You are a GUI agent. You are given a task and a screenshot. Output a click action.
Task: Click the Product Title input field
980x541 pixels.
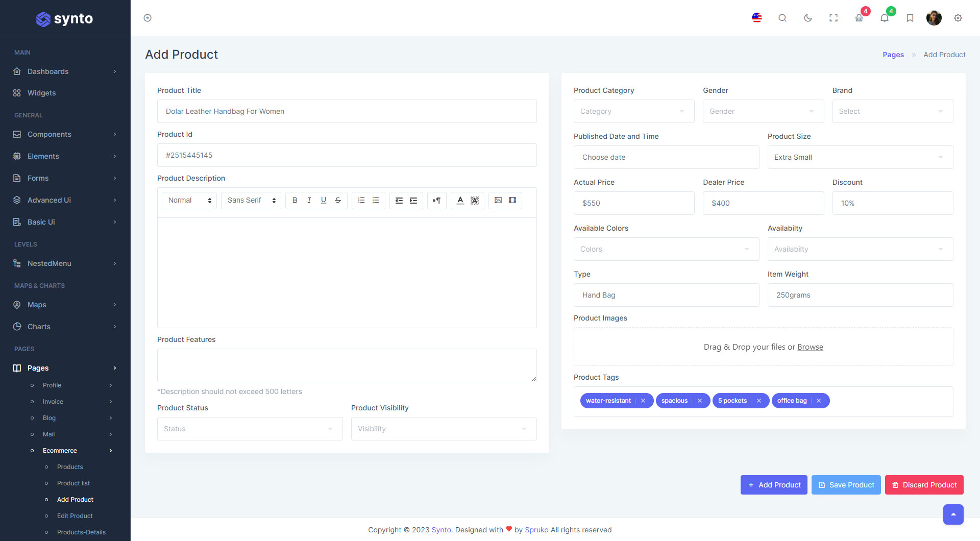tap(347, 111)
